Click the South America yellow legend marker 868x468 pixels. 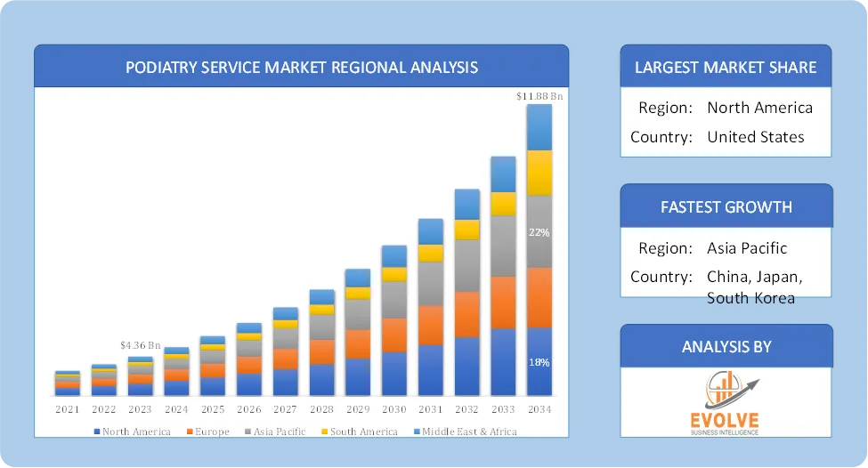(324, 432)
